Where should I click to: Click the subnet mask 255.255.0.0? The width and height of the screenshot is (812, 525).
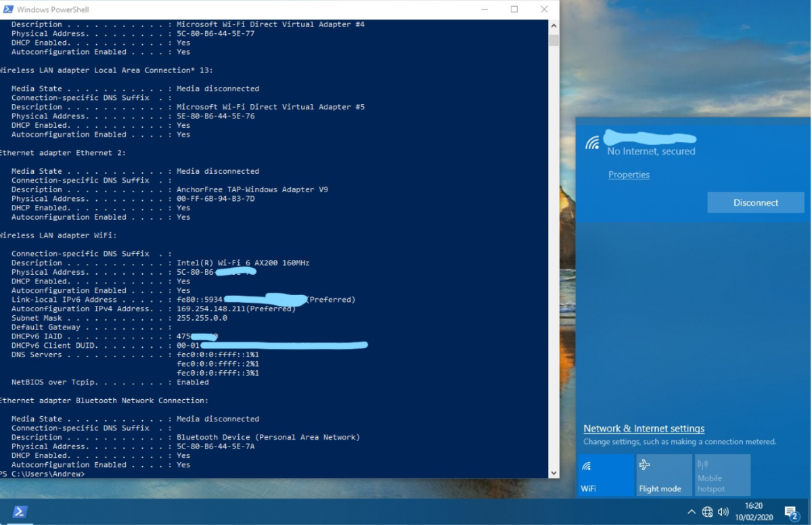202,318
